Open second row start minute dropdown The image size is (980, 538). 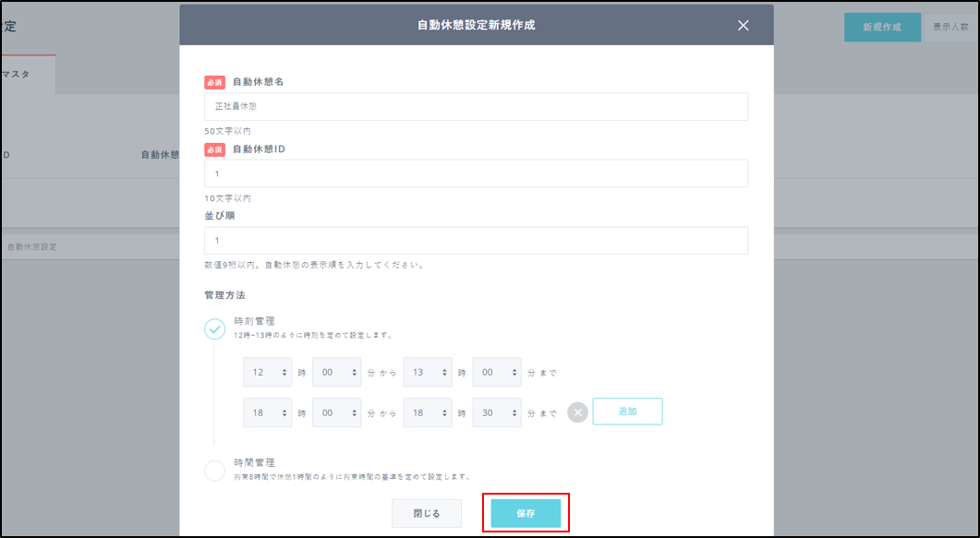(x=336, y=412)
